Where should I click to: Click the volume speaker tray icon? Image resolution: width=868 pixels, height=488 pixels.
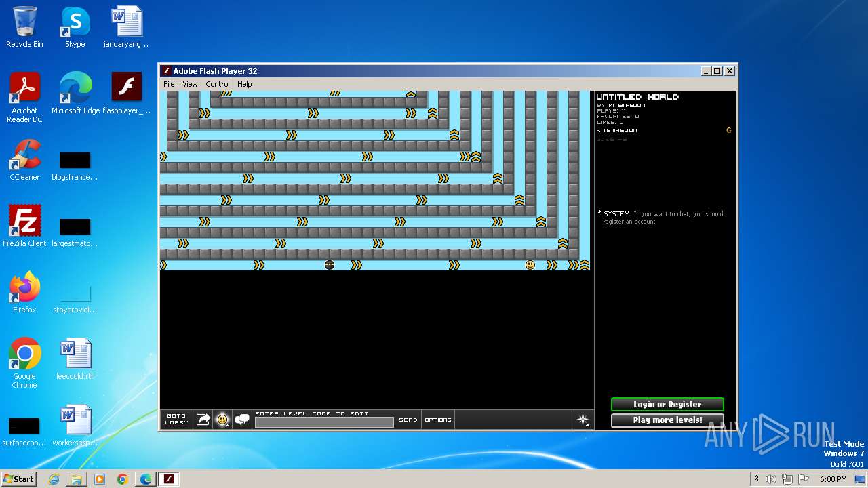click(771, 479)
